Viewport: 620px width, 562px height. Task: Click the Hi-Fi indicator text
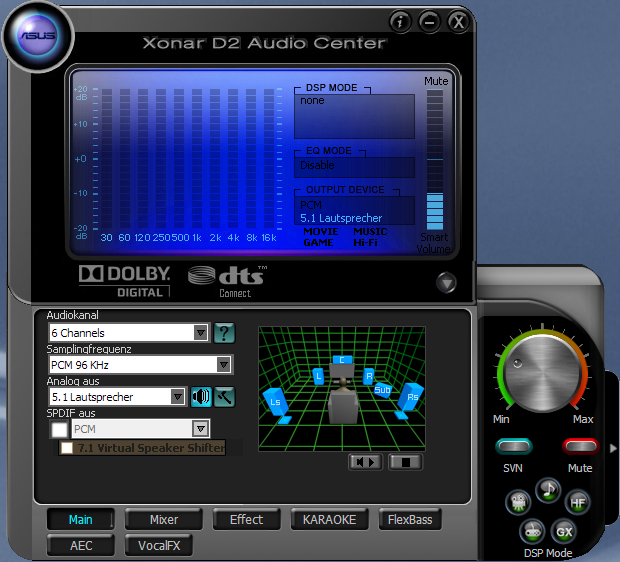365,242
